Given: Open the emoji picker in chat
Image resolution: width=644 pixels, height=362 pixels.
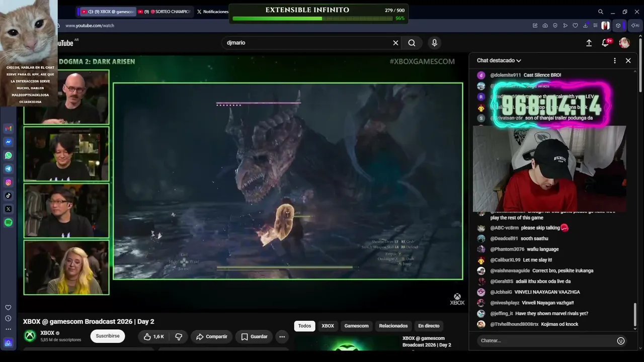Looking at the screenshot, I should 621,341.
